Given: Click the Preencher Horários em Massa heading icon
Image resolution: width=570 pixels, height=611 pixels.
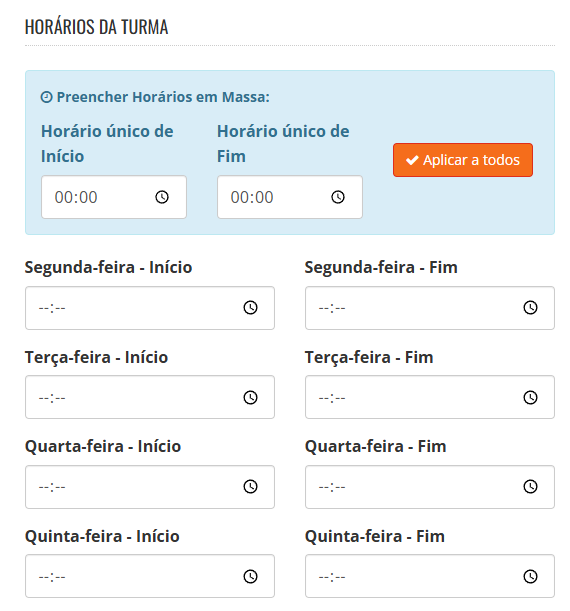Looking at the screenshot, I should coord(46,97).
